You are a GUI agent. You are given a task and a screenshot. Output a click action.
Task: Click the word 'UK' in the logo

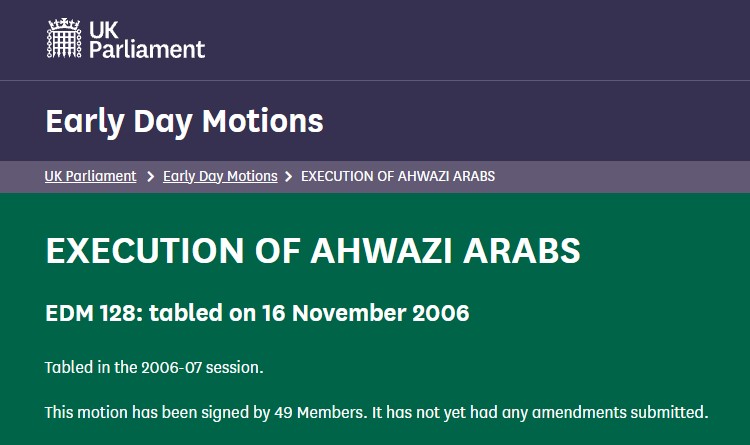pos(104,29)
